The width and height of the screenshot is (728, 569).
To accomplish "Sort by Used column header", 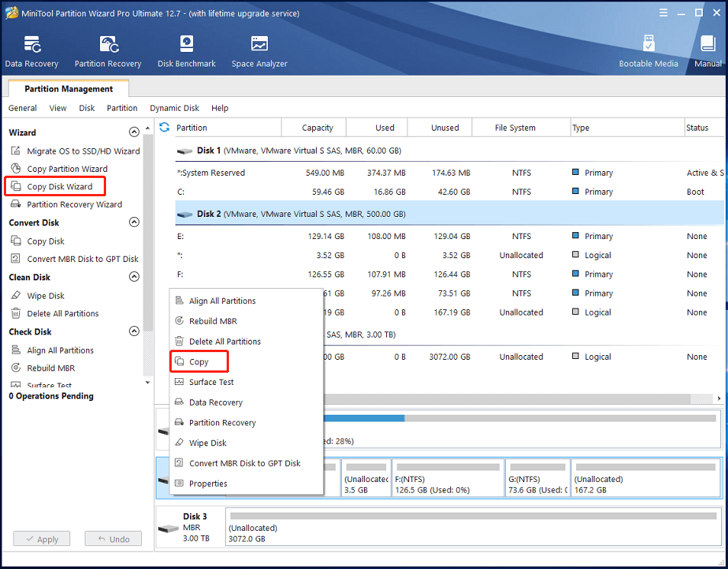I will pyautogui.click(x=377, y=128).
